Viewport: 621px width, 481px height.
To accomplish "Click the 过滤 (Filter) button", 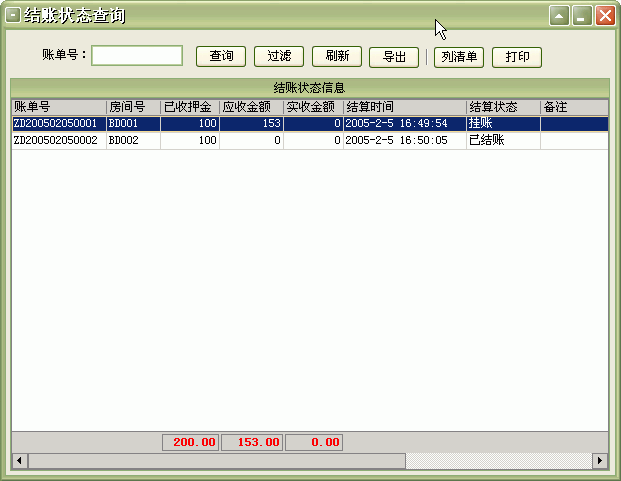I will click(x=279, y=57).
